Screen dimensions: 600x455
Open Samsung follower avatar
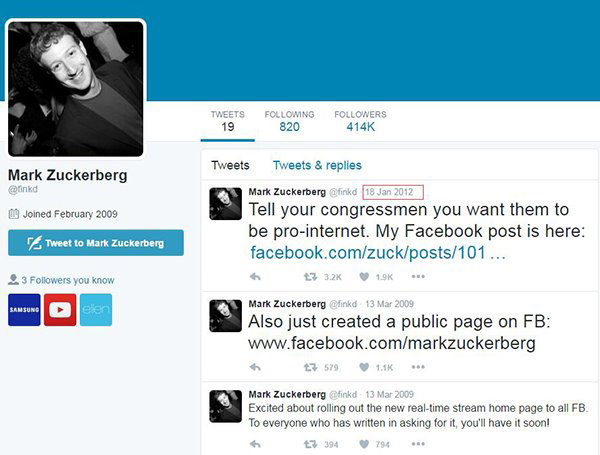point(24,310)
